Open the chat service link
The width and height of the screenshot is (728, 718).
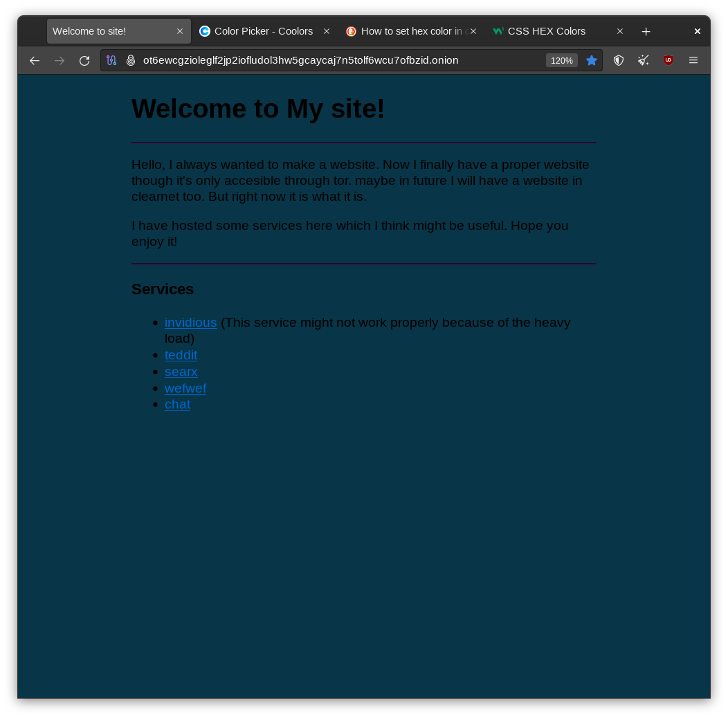coord(177,404)
